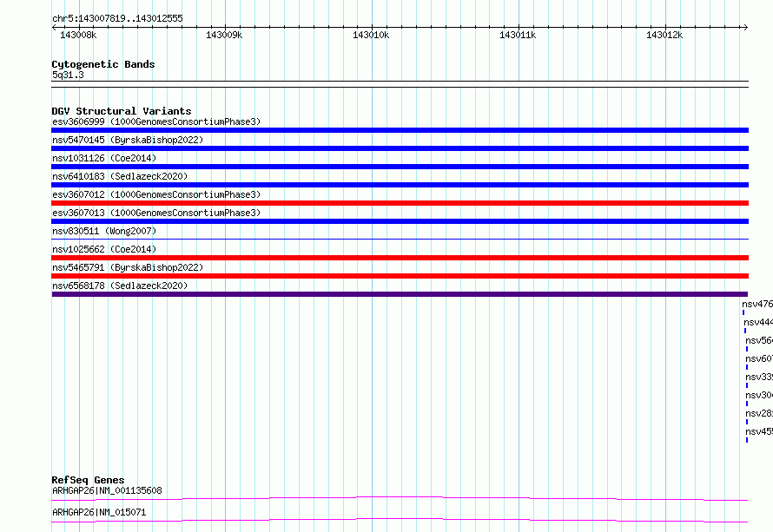This screenshot has width=773, height=532.
Task: Click the blue bar under nsv1031126
Action: (x=400, y=167)
